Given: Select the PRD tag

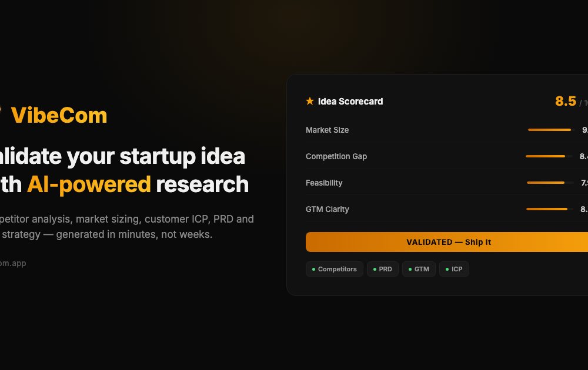Looking at the screenshot, I should point(383,269).
